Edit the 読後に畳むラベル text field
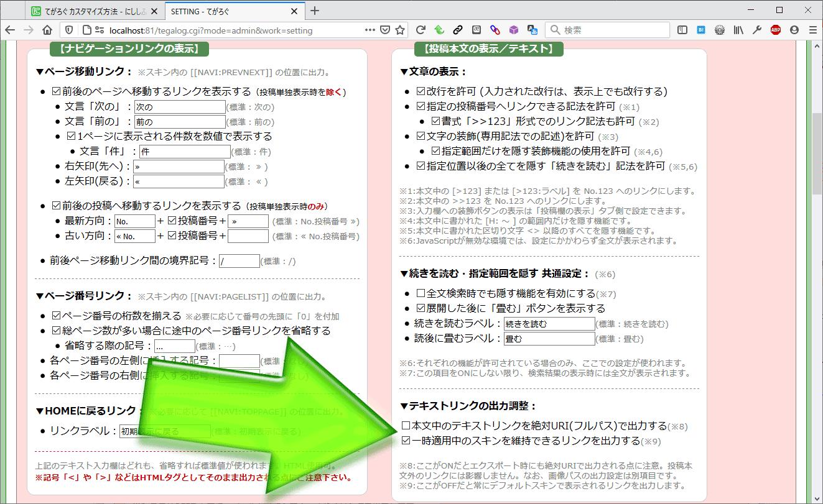The height and width of the screenshot is (504, 823). [549, 339]
